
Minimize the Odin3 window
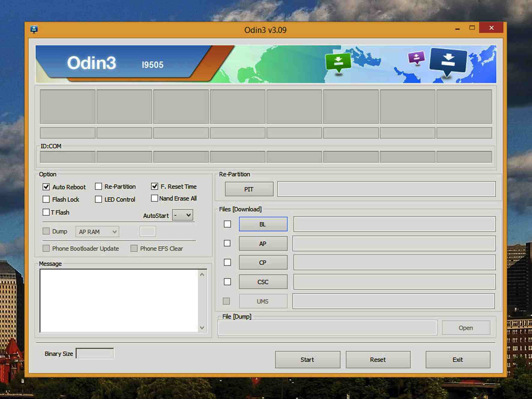(457, 28)
